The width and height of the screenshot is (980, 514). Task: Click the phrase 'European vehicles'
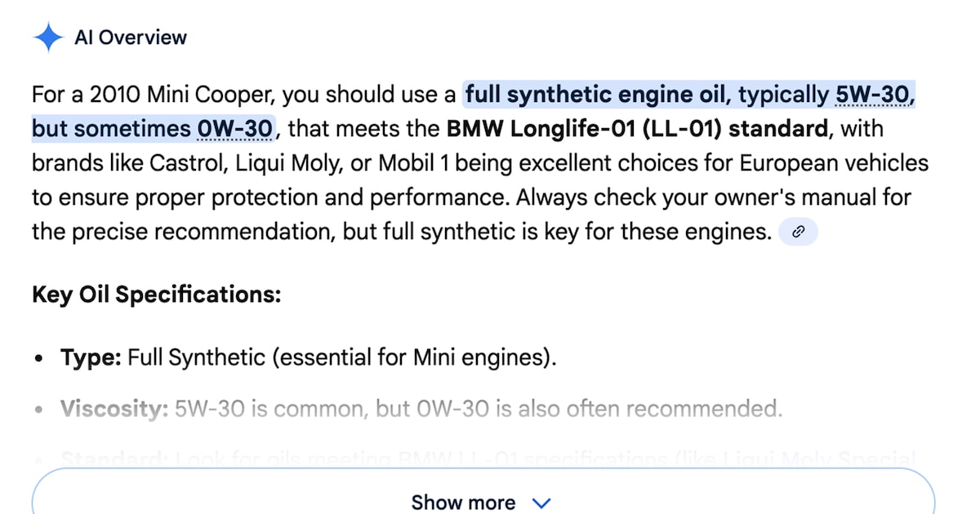pyautogui.click(x=835, y=163)
